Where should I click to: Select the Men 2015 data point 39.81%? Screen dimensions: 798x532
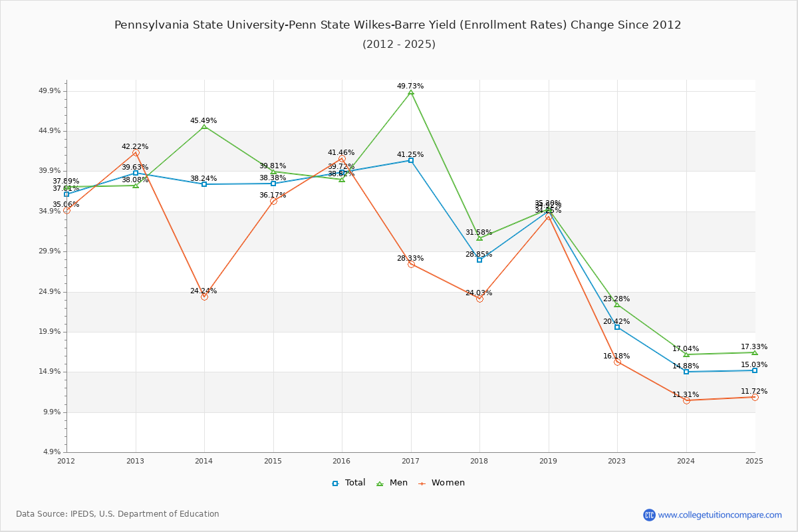(273, 172)
